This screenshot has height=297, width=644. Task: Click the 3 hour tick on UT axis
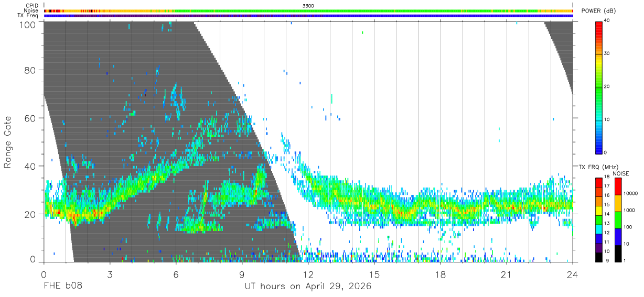(x=110, y=274)
